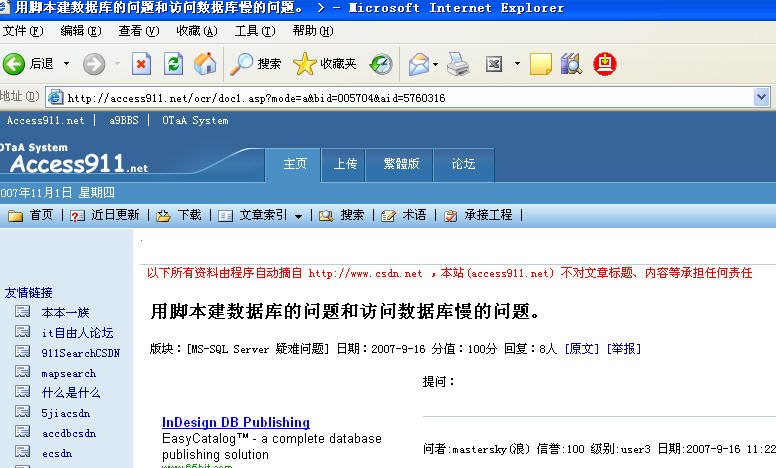Switch to the 主页 tab

click(294, 164)
